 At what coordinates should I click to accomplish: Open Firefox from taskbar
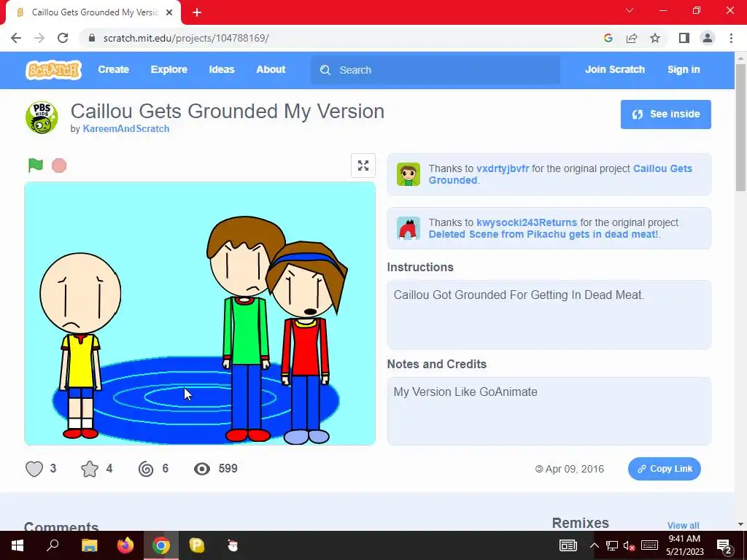point(125,545)
